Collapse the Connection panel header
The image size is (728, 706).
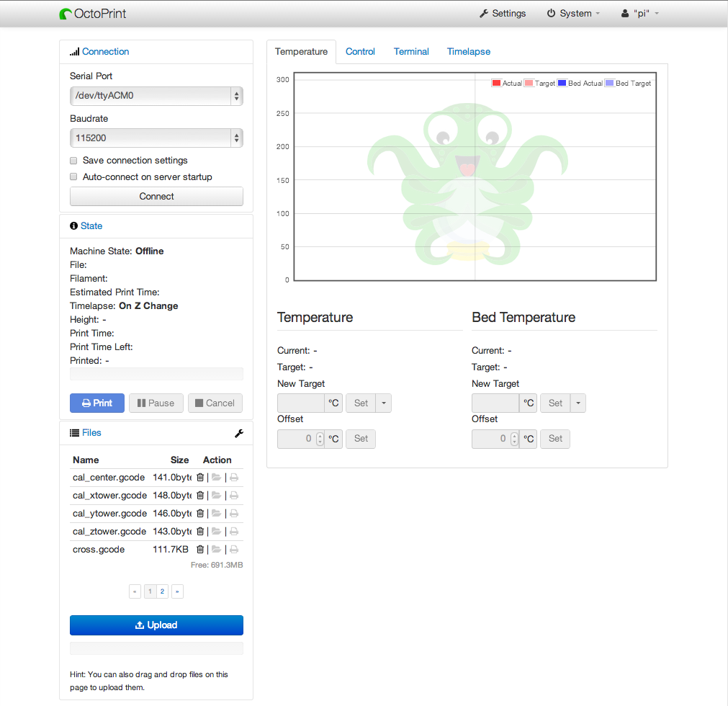click(x=105, y=52)
